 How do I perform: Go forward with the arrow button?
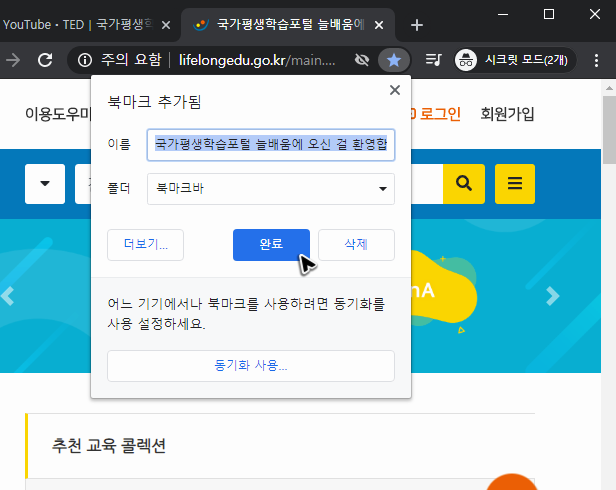(x=13, y=60)
